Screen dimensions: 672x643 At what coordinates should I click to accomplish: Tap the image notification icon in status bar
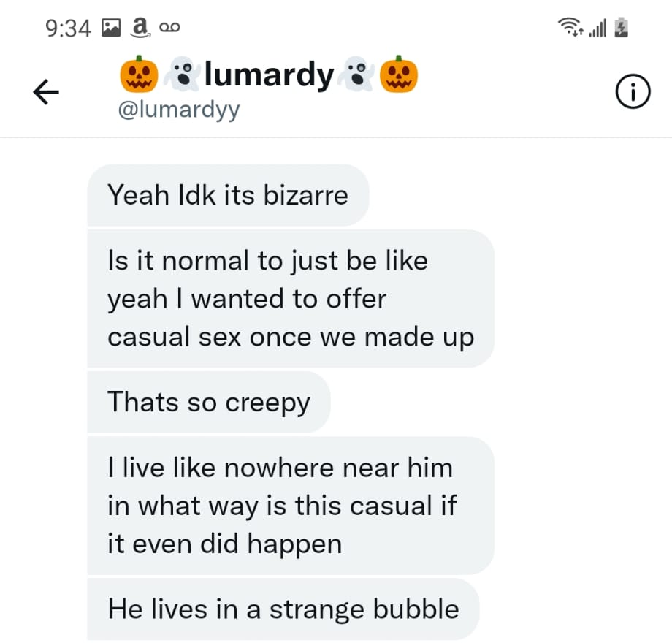111,28
